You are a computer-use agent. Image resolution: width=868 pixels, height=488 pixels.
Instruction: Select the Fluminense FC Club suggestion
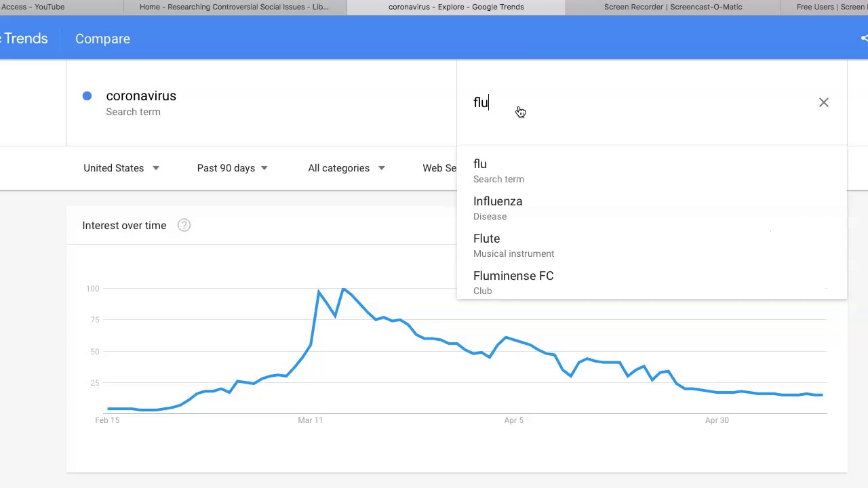click(x=652, y=283)
